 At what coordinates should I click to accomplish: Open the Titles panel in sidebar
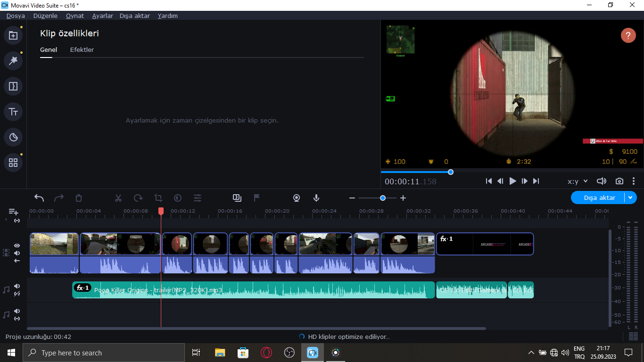point(13,112)
